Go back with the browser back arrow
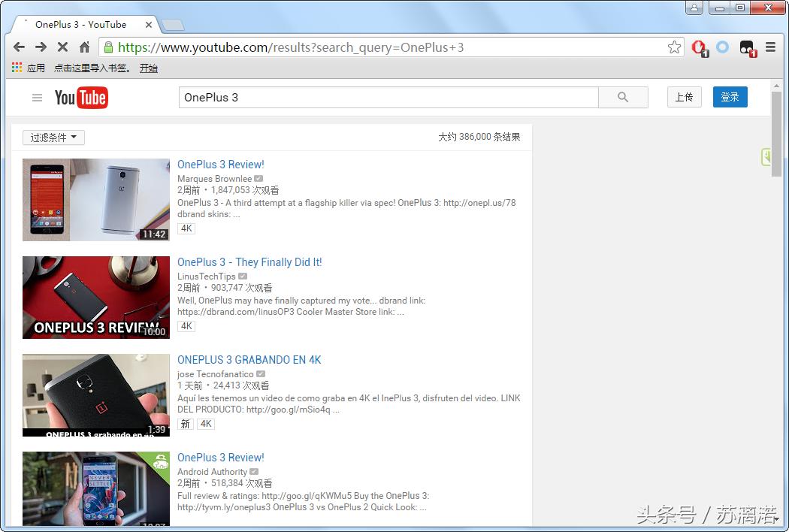 click(19, 47)
